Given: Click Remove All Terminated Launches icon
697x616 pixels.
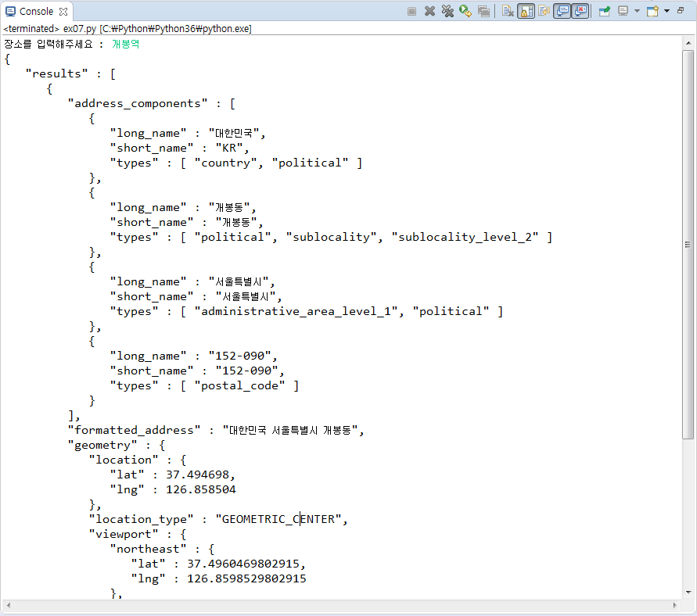Looking at the screenshot, I should pyautogui.click(x=447, y=11).
